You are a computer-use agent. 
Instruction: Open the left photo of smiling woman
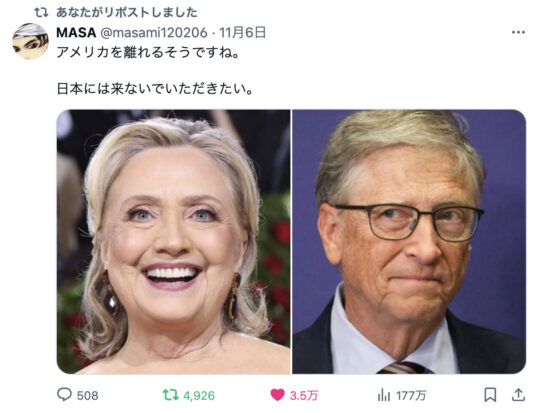coord(174,241)
